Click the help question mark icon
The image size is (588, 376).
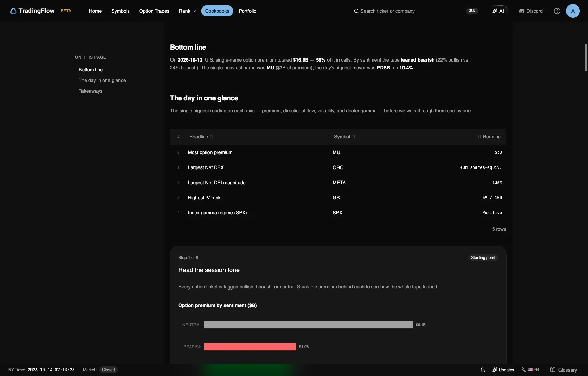[557, 11]
